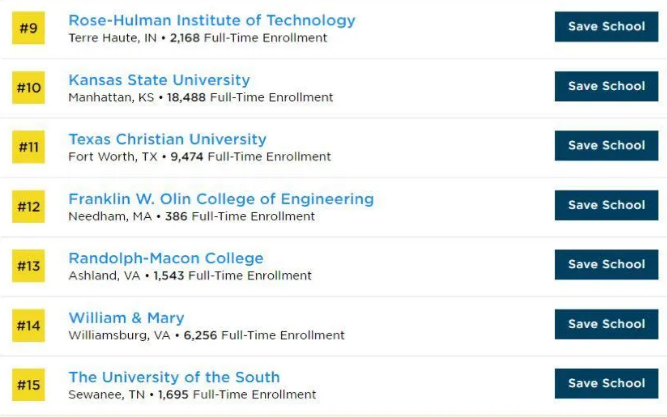Save Texas Christian University school

pyautogui.click(x=606, y=146)
